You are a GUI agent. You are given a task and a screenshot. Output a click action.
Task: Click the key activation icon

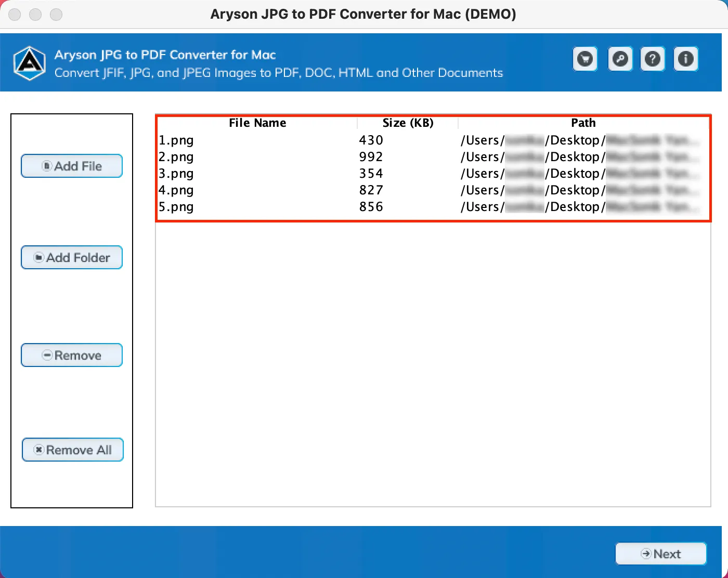click(x=620, y=59)
